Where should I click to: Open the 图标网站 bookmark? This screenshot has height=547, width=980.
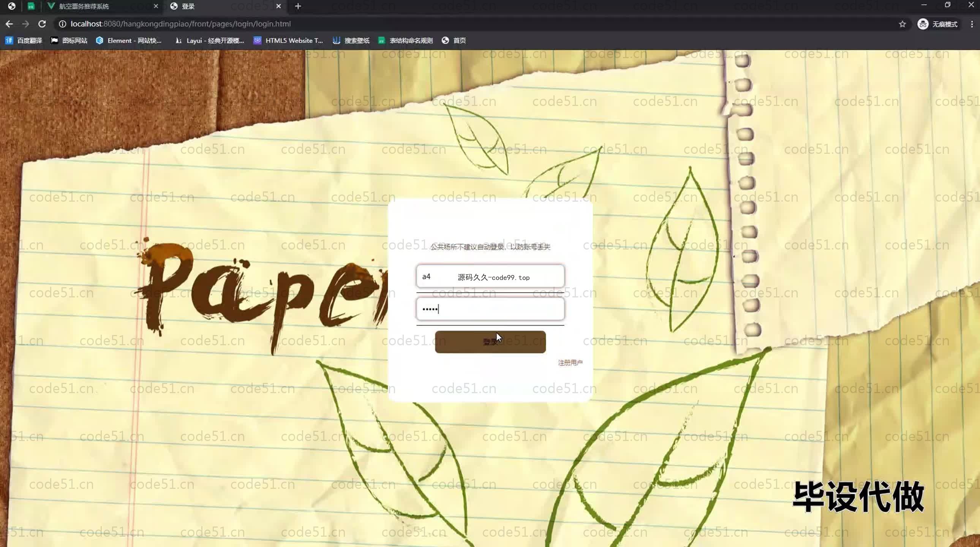click(x=69, y=40)
